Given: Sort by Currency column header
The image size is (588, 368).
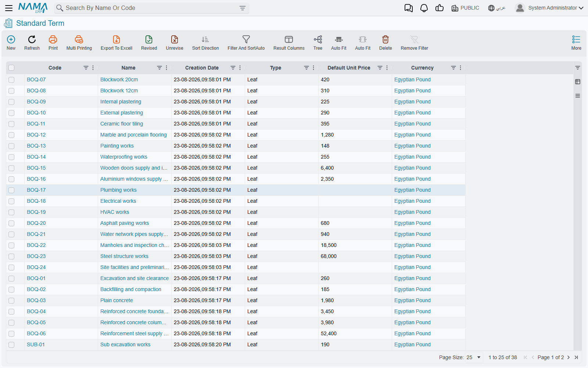Looking at the screenshot, I should coord(422,68).
